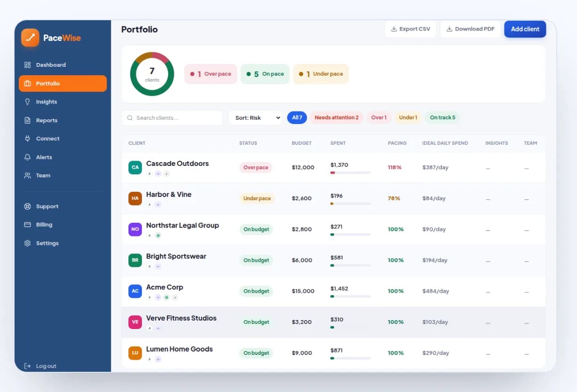The width and height of the screenshot is (577, 392).
Task: Click the Settings gear icon
Action: click(27, 243)
